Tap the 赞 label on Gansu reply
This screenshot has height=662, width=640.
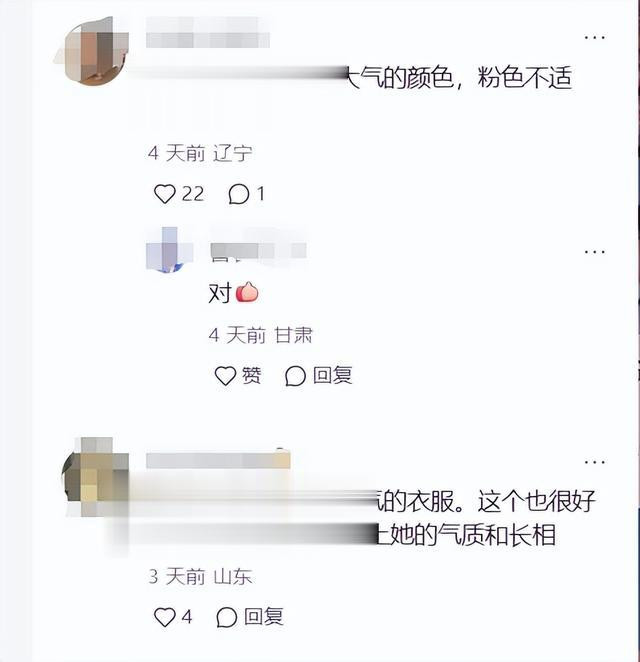pyautogui.click(x=252, y=375)
